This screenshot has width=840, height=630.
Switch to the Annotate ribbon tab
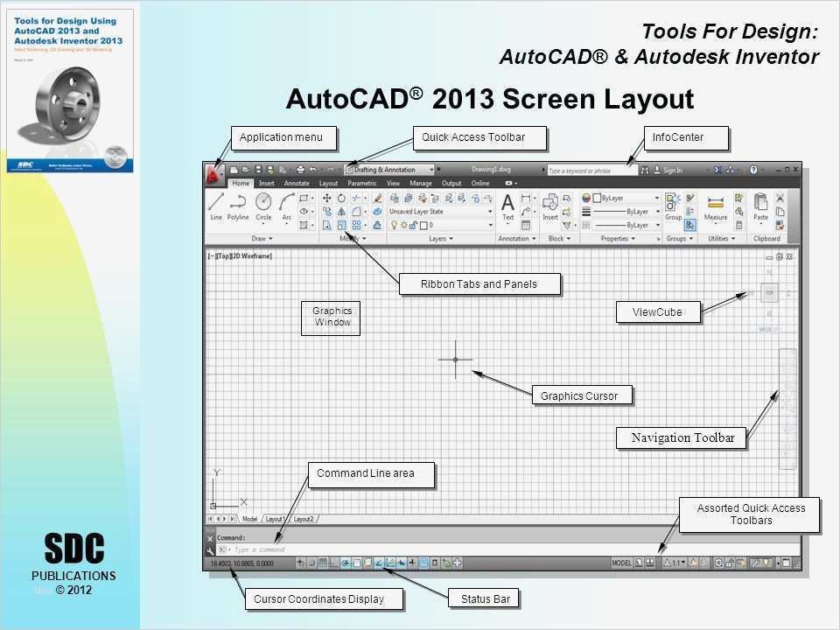[297, 183]
